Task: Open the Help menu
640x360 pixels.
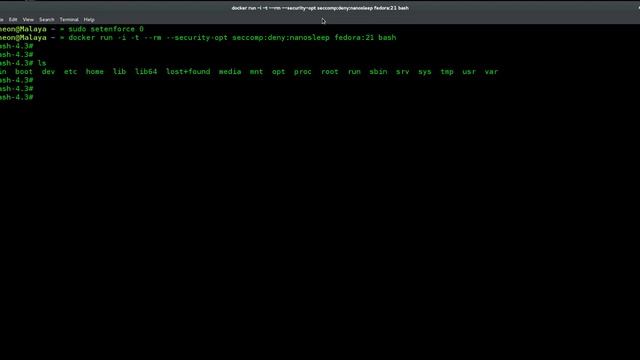Action: click(89, 20)
